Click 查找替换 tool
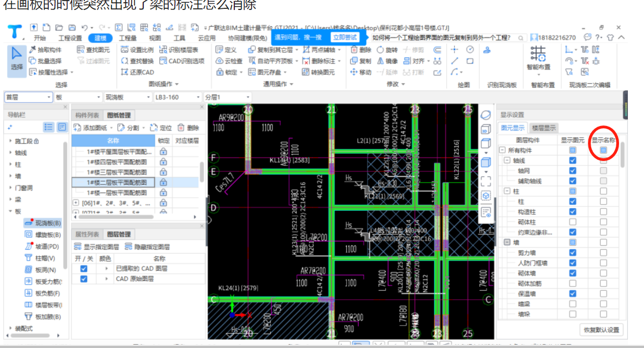This screenshot has height=348, width=644. point(137,60)
